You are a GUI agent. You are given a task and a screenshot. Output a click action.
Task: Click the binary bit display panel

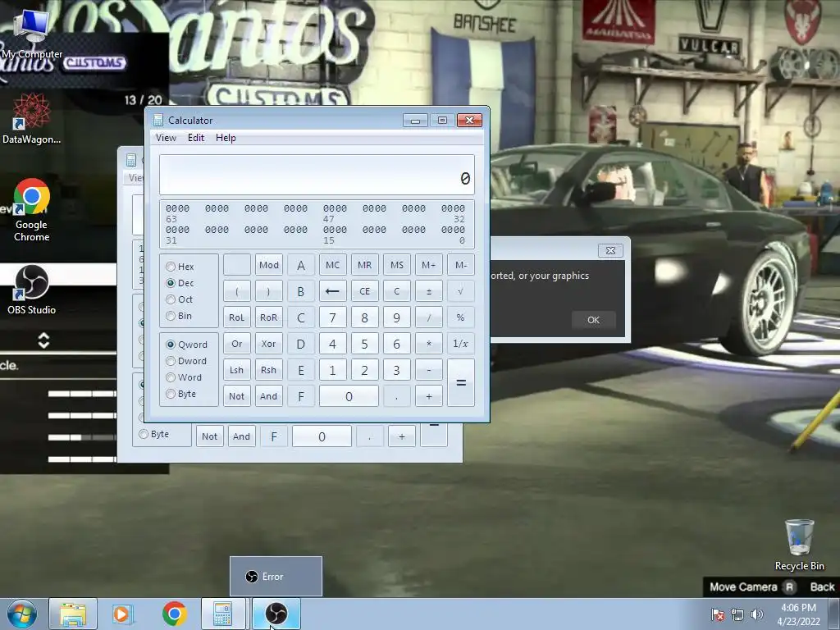[x=317, y=224]
